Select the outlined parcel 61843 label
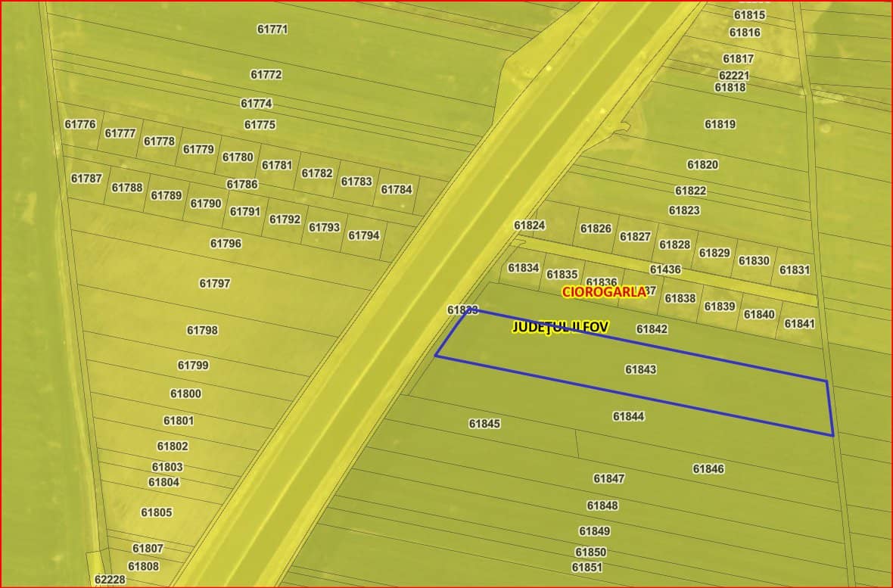The height and width of the screenshot is (588, 893). (x=641, y=370)
